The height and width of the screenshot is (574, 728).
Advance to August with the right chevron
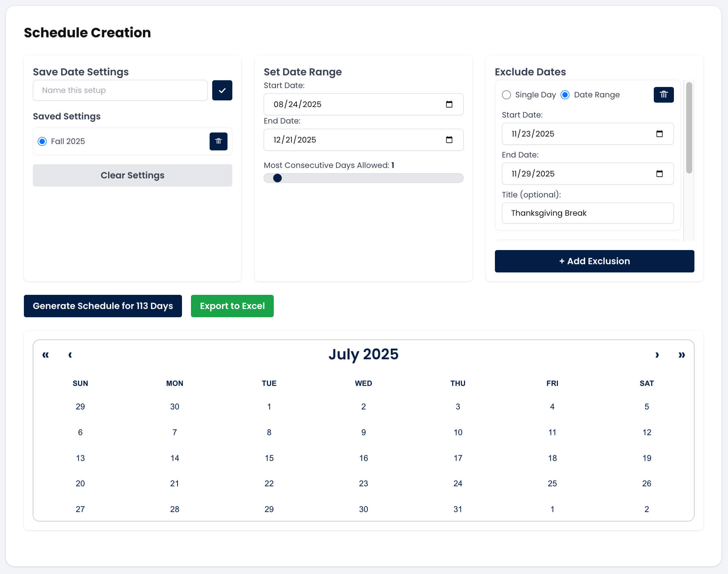pos(657,355)
